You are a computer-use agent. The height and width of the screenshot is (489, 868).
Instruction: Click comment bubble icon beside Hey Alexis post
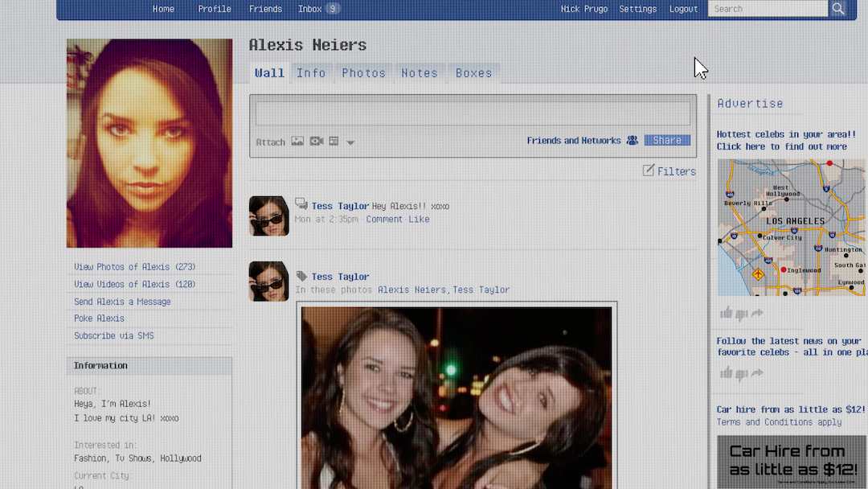[301, 203]
